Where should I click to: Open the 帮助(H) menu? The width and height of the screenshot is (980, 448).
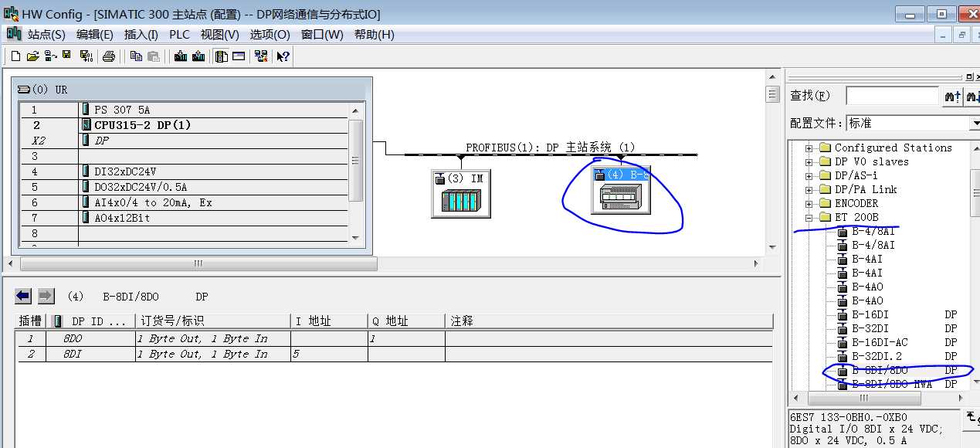(375, 35)
